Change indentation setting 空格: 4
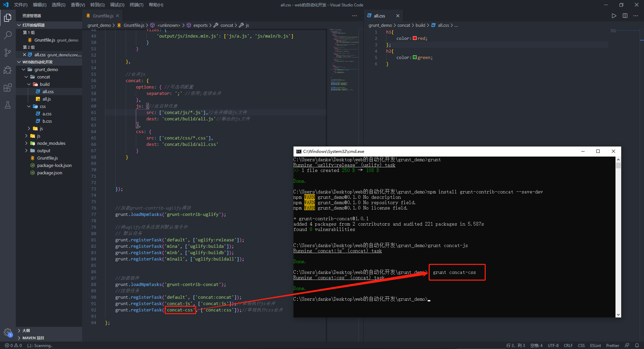The image size is (644, 349). (x=536, y=345)
